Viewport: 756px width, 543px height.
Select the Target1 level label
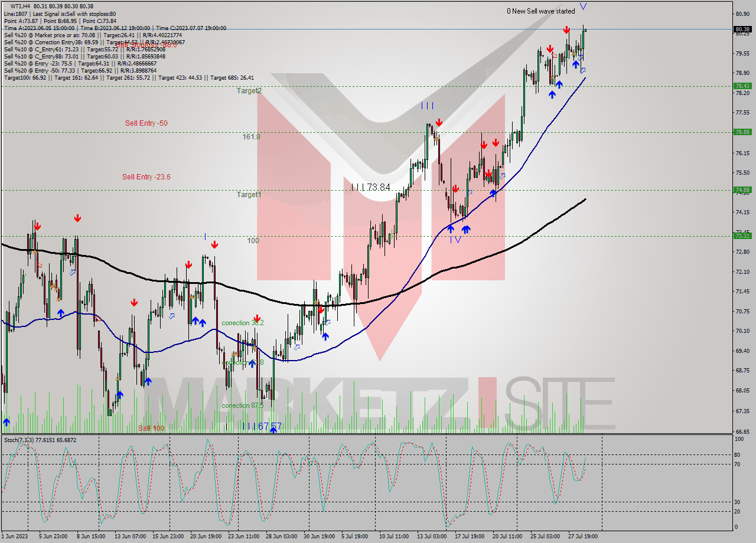coord(249,195)
